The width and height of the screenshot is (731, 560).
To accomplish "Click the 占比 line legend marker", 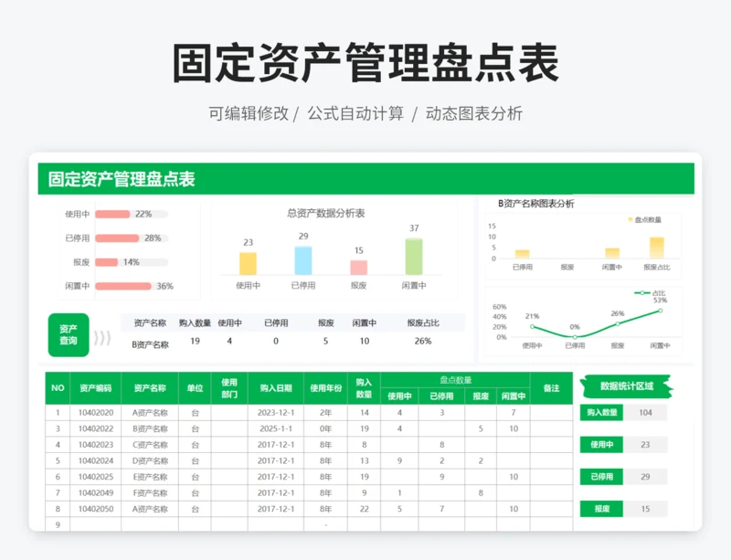I will [x=642, y=293].
